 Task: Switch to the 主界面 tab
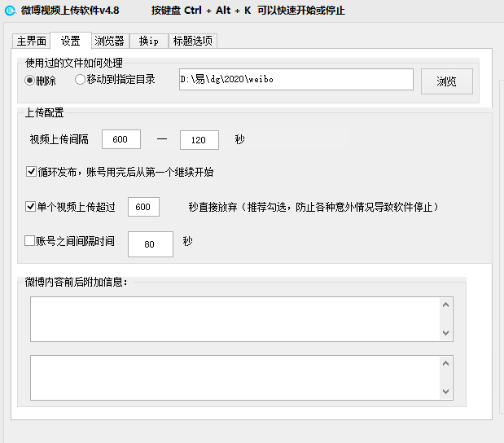pyautogui.click(x=31, y=41)
